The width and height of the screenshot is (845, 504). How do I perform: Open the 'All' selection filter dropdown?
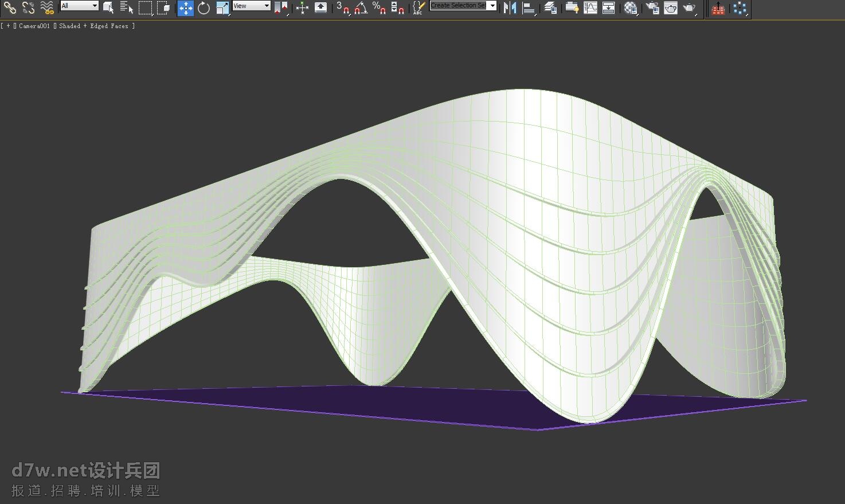(x=80, y=6)
